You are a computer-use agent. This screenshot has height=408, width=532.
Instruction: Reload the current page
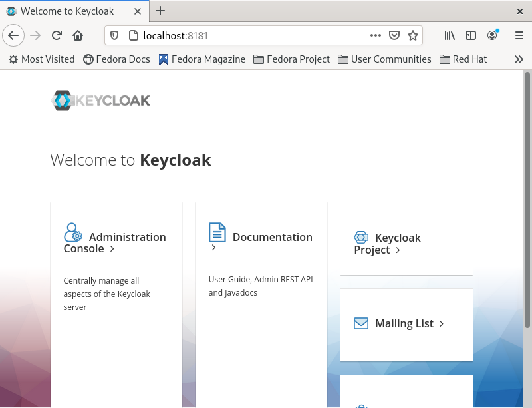(57, 35)
